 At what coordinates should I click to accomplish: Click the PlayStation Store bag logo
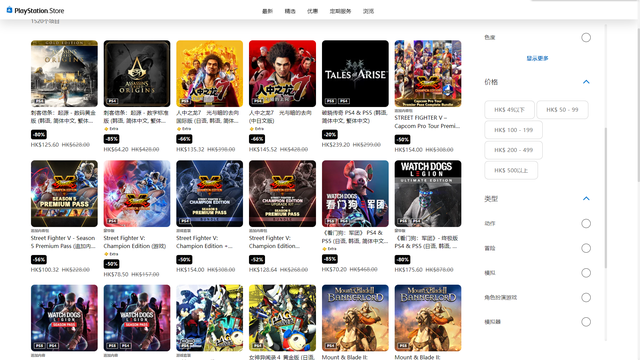(9, 10)
